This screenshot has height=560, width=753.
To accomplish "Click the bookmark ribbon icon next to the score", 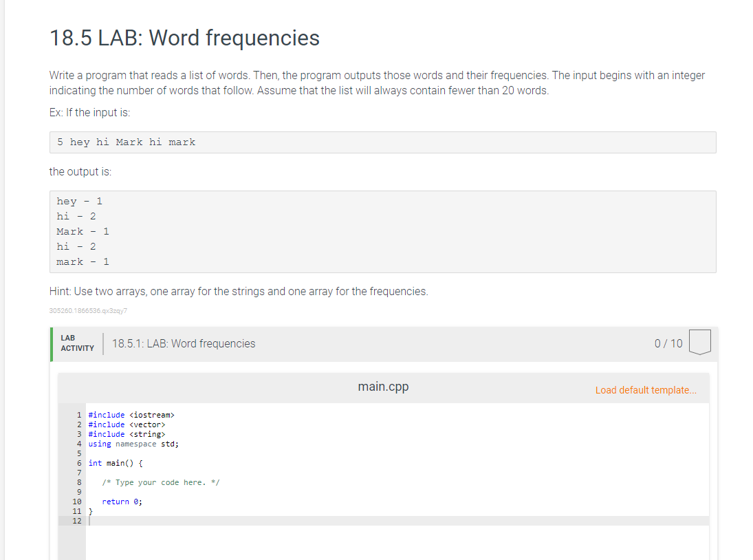I will point(699,342).
